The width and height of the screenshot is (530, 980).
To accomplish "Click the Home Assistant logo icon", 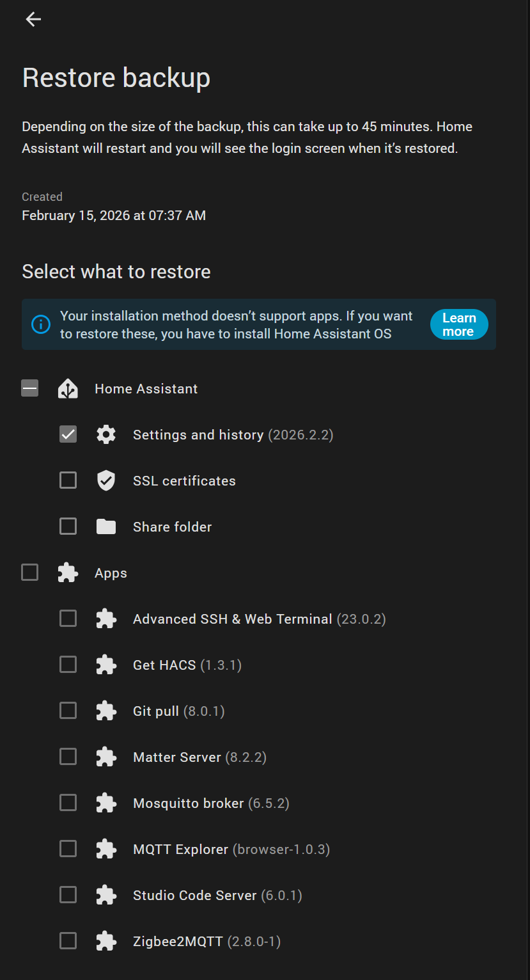I will [x=68, y=389].
